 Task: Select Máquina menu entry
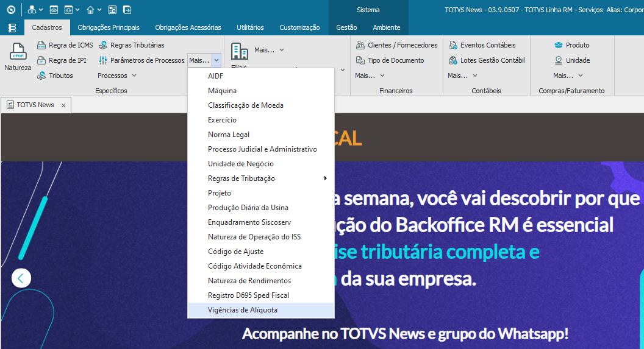[x=261, y=91]
